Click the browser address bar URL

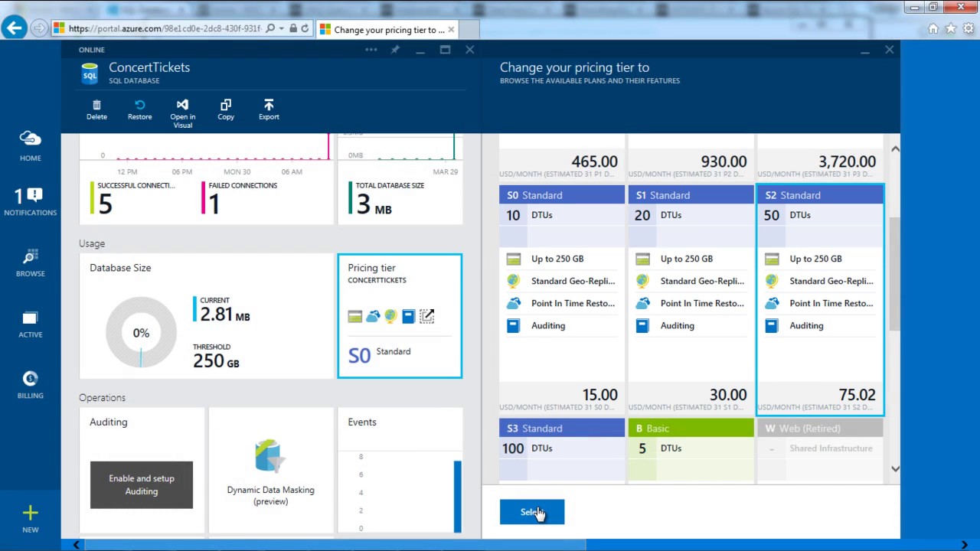164,28
